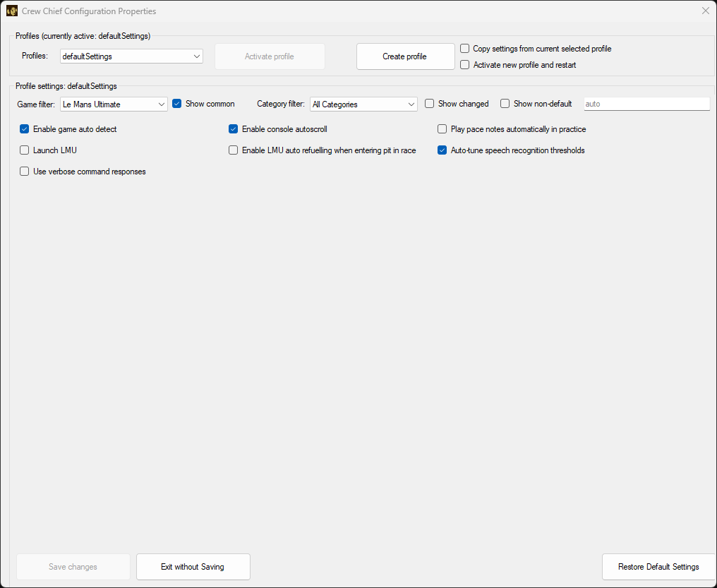Check Copy settings from current selected profile

click(464, 49)
